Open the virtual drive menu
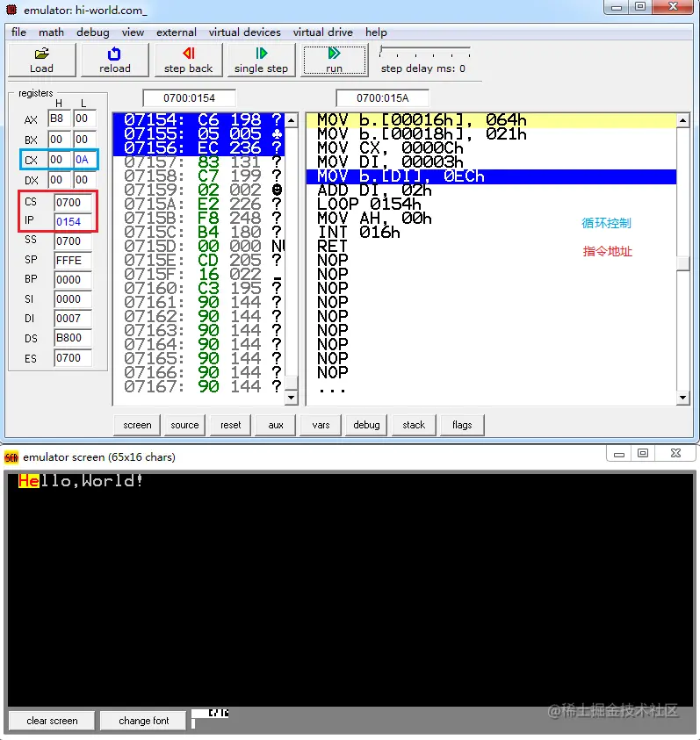This screenshot has height=740, width=700. click(x=322, y=32)
